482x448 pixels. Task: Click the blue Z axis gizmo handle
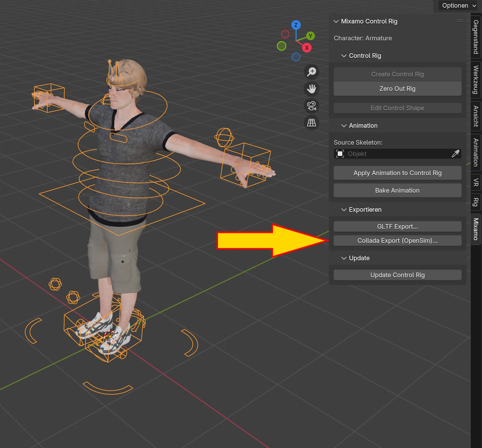296,25
